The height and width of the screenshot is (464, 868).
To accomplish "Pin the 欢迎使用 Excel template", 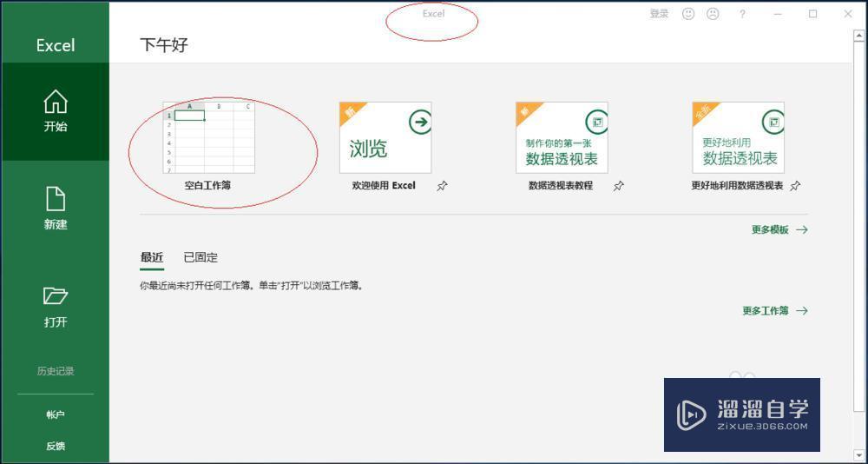I will click(x=442, y=186).
